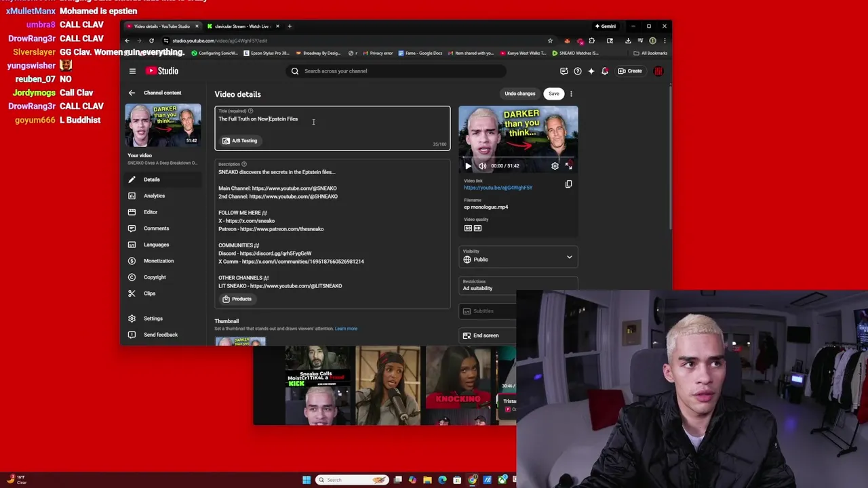
Task: Click the Products button under the description
Action: pos(237,299)
